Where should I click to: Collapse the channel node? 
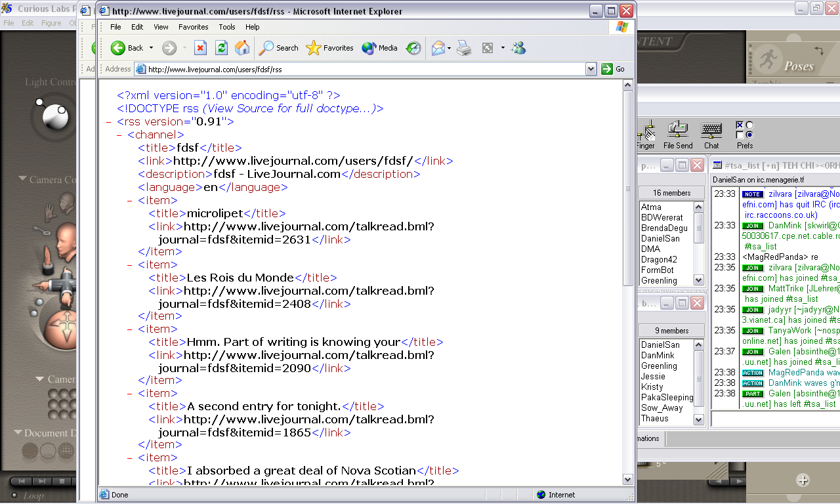pyautogui.click(x=119, y=135)
